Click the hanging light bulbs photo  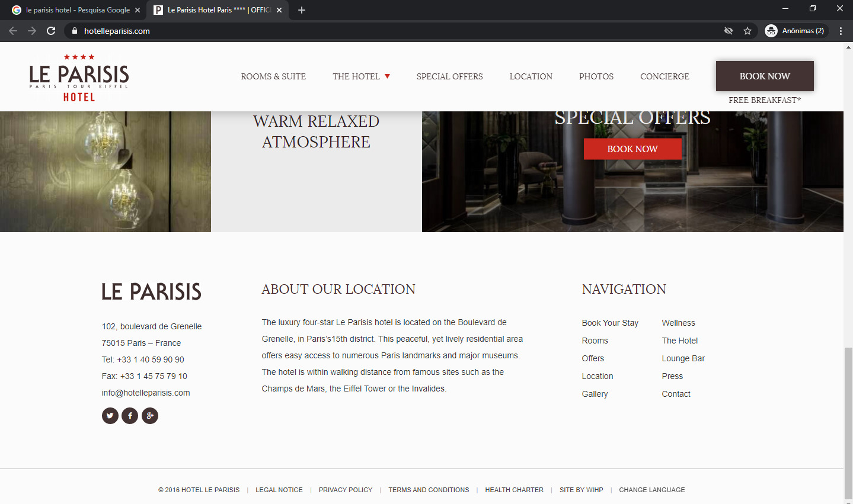point(106,172)
